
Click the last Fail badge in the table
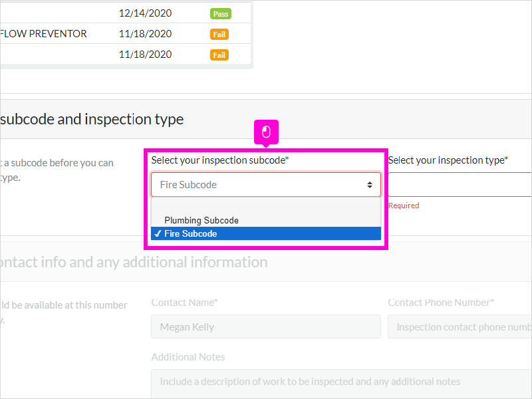219,55
